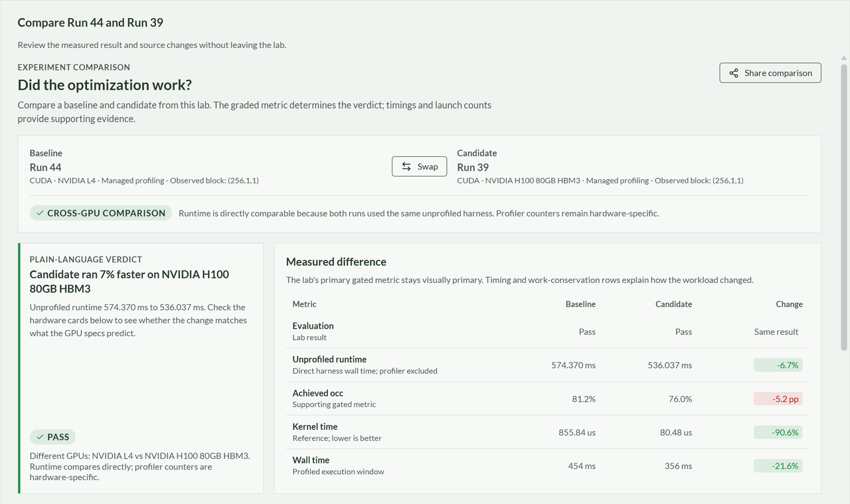Image resolution: width=850 pixels, height=504 pixels.
Task: Click baseline wall time 454 ms
Action: click(582, 466)
